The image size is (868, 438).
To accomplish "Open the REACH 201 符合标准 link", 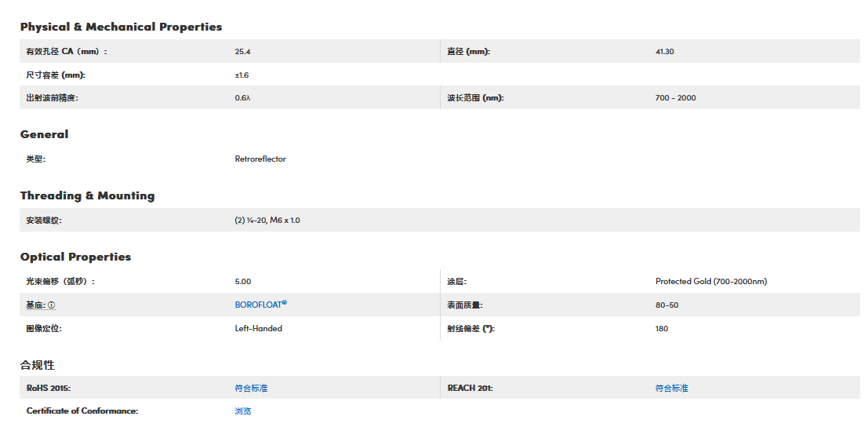I will click(x=671, y=388).
